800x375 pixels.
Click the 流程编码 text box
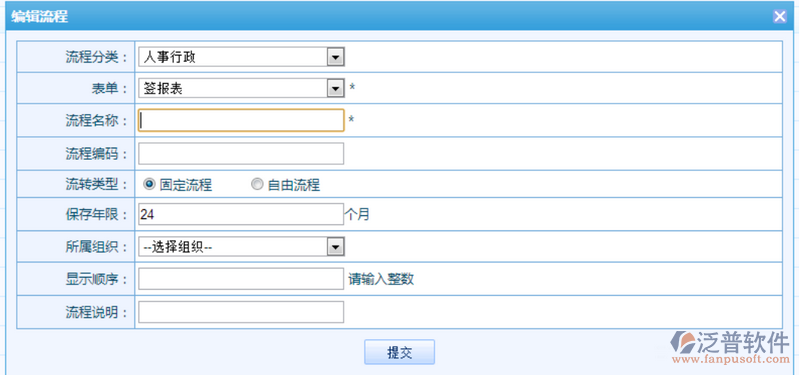[241, 154]
